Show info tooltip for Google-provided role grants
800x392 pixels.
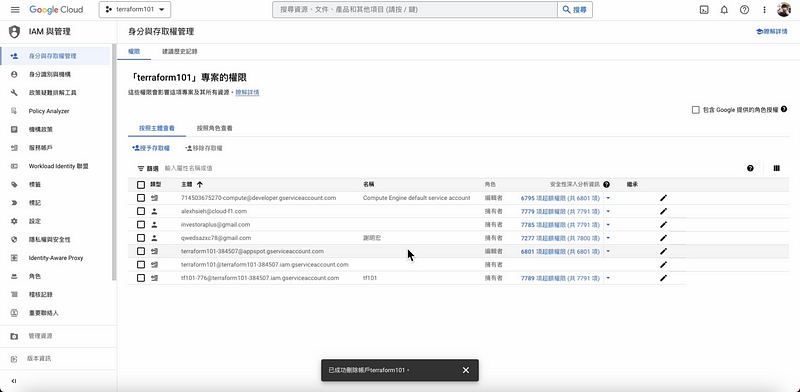[784, 109]
